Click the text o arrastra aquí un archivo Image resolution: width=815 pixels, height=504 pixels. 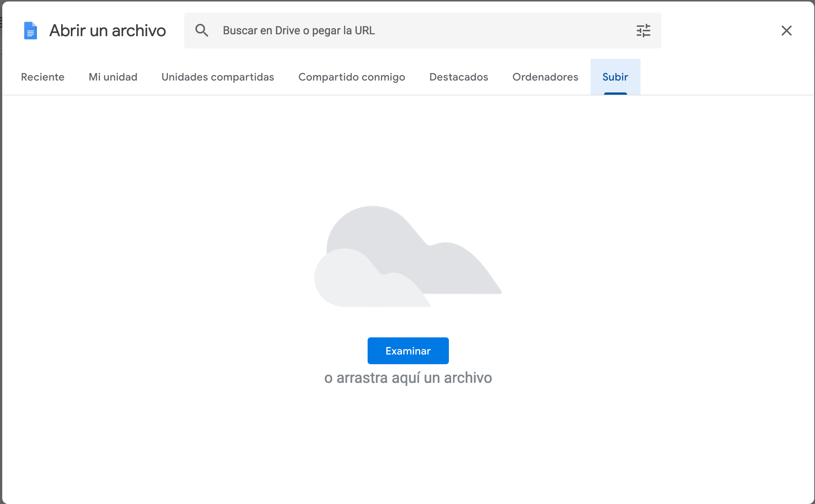coord(408,378)
